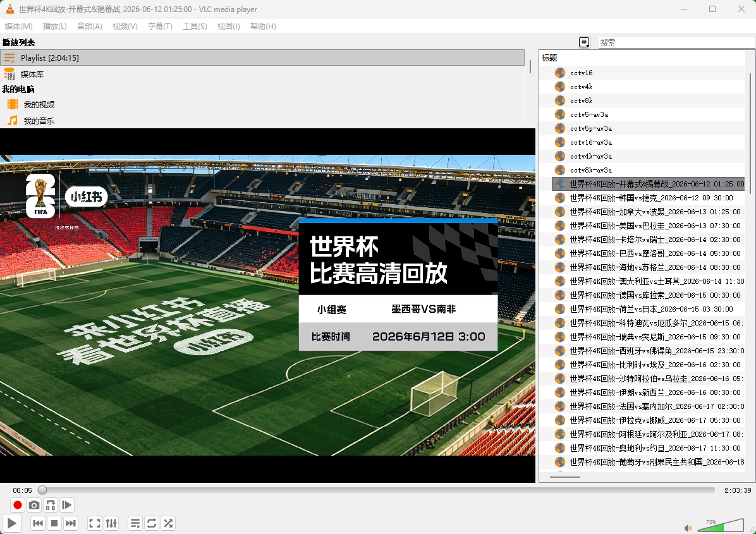Enable shuffle random playback
This screenshot has height=534, width=756.
(168, 523)
